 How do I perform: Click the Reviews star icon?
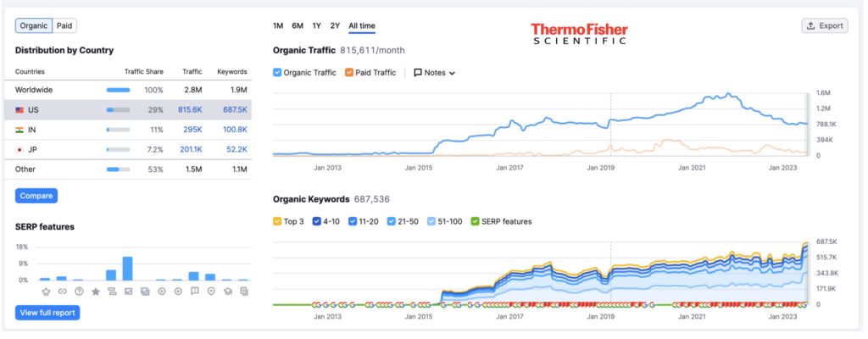click(x=95, y=292)
